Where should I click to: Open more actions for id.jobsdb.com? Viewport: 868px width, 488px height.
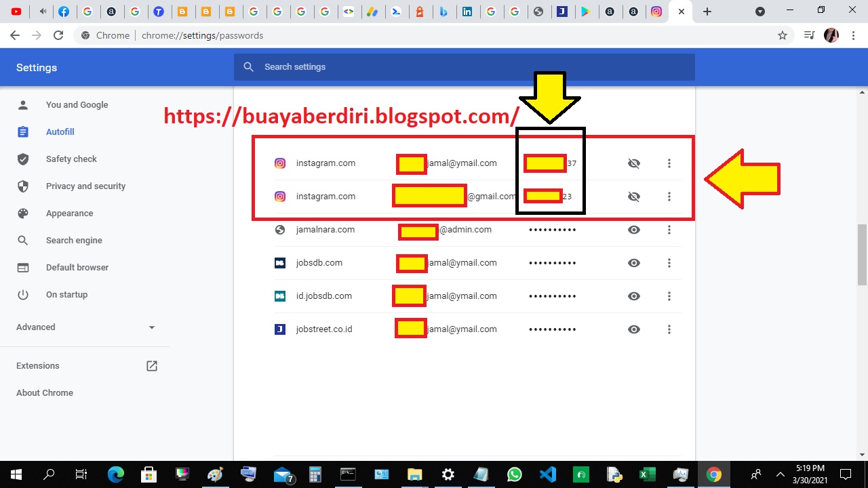[669, 296]
